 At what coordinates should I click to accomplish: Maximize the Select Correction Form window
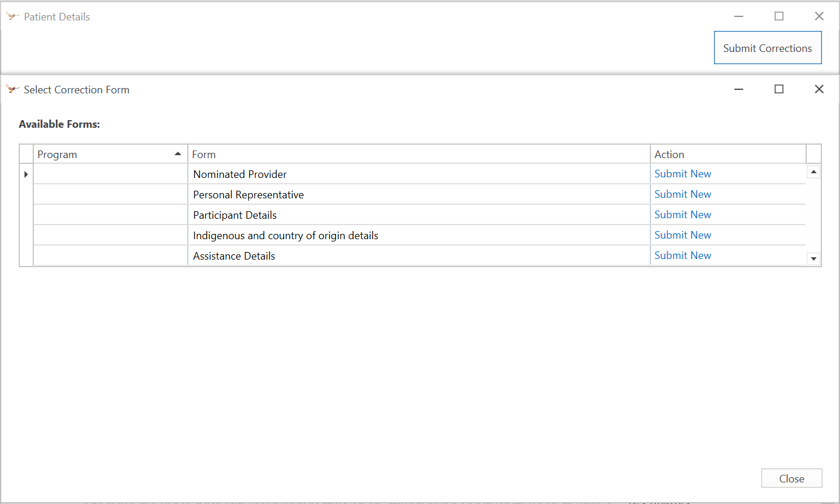point(779,89)
